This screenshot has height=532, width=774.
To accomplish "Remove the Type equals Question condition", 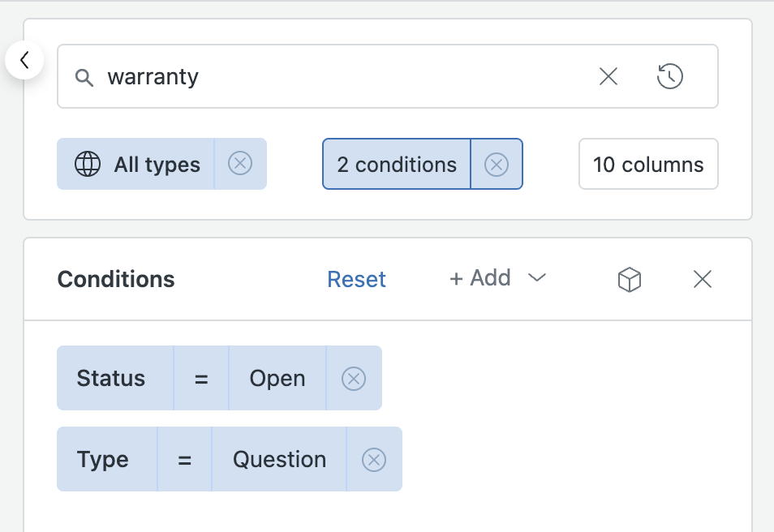I will (374, 460).
